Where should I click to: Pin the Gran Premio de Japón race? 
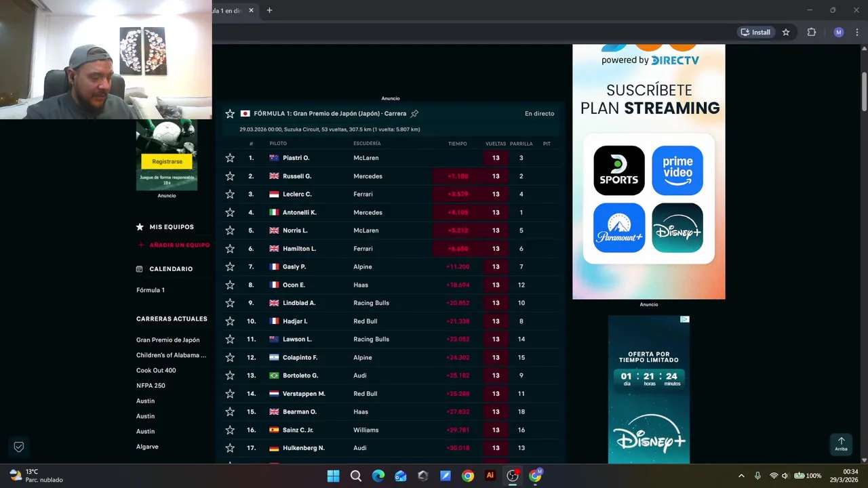click(x=414, y=114)
